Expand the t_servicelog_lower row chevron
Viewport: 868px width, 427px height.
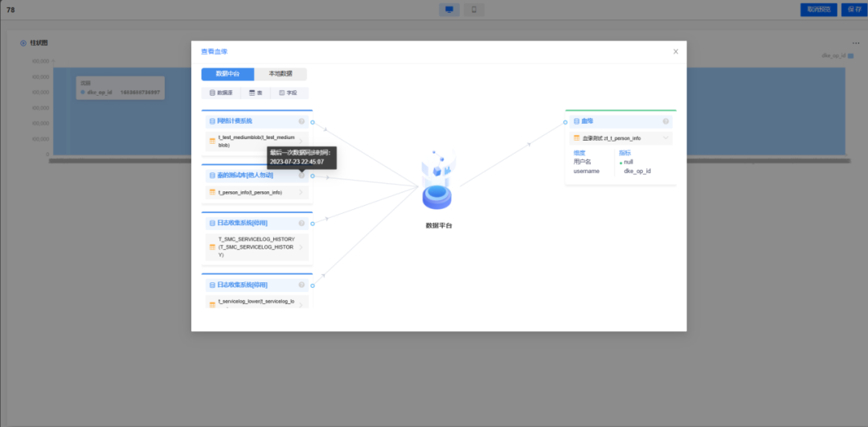click(301, 305)
